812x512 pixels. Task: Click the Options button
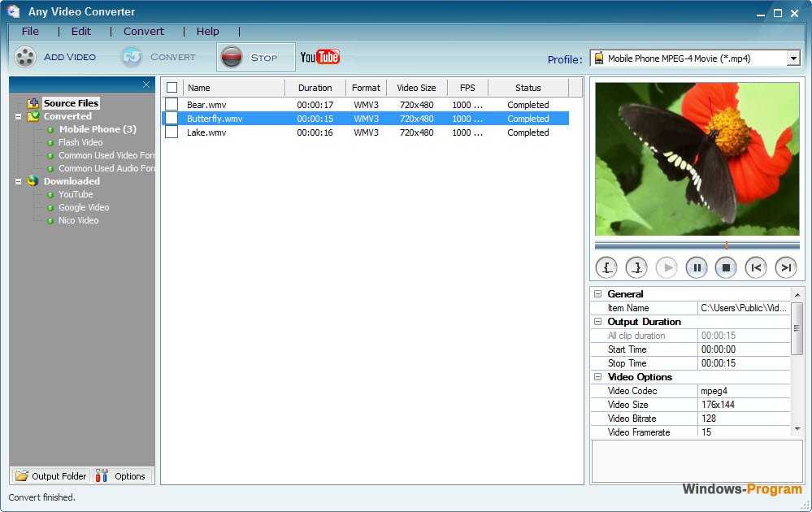[124, 475]
